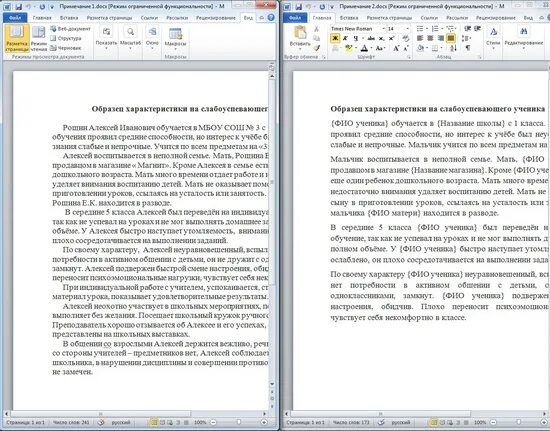
Task: Open Рассылки tab in right window
Action: (457, 18)
